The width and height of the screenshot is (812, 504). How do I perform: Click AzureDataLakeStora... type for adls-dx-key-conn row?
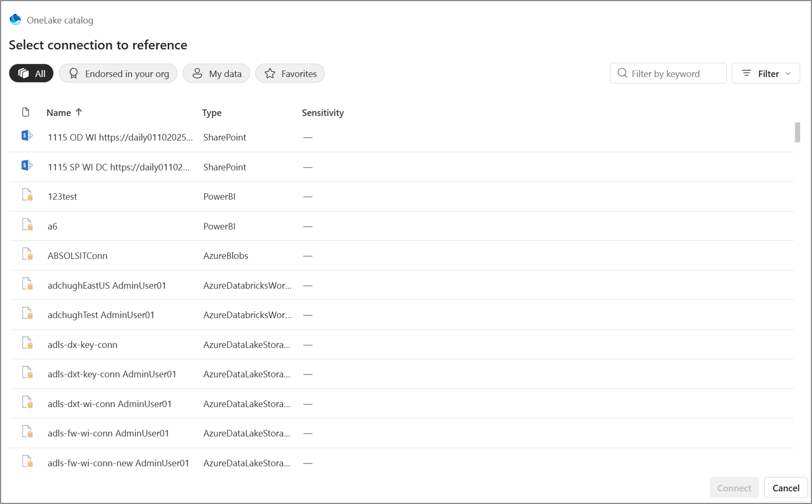pyautogui.click(x=247, y=345)
